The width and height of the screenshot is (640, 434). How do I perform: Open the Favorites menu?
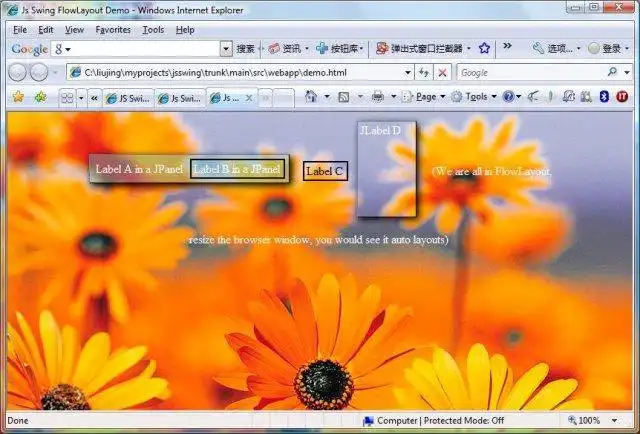click(x=113, y=30)
